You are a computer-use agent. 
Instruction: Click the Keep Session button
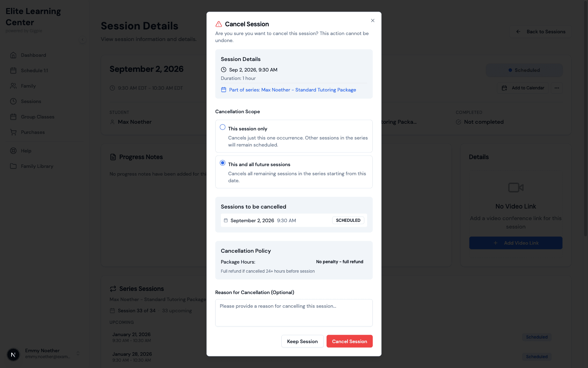[302, 341]
